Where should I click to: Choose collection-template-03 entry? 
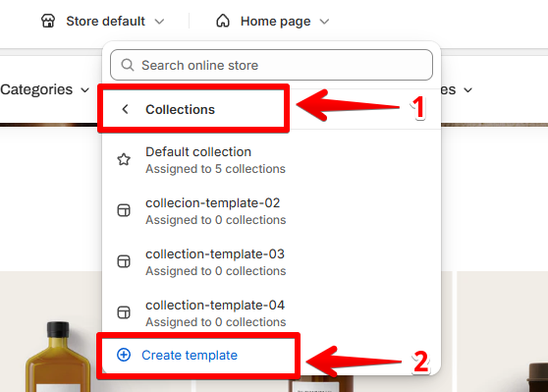tap(271, 262)
